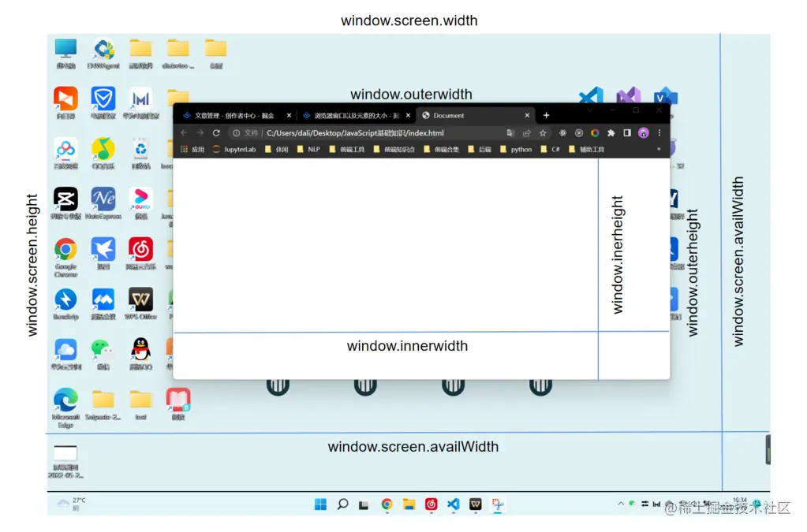Image resolution: width=807 pixels, height=532 pixels.
Task: Open the Snipping Tool from the taskbar
Action: pos(498,504)
